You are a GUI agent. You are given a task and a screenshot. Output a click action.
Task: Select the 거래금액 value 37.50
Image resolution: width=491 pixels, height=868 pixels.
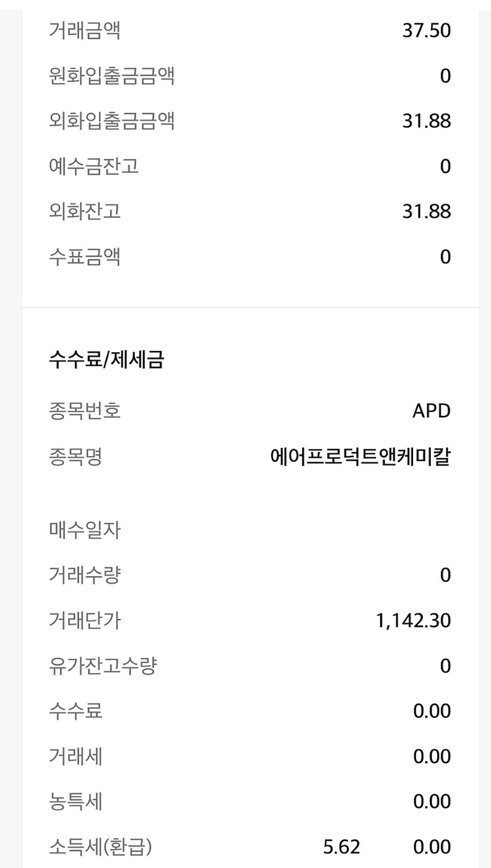(x=427, y=31)
